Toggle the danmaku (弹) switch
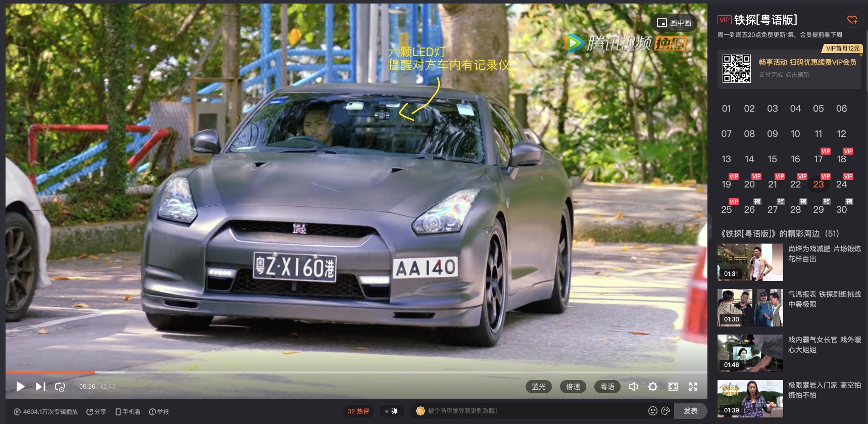This screenshot has height=424, width=868. (x=391, y=411)
